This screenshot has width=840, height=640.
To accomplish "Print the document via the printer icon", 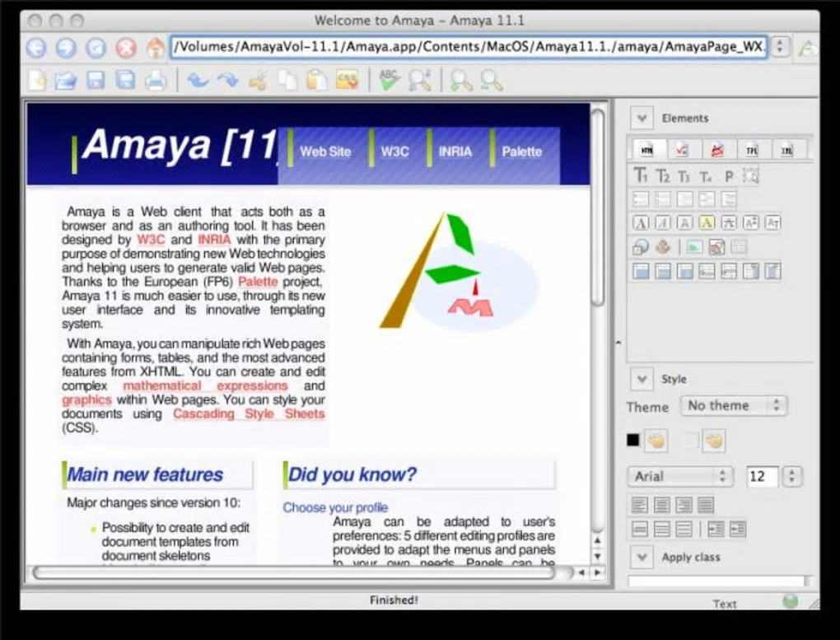I will pos(156,81).
